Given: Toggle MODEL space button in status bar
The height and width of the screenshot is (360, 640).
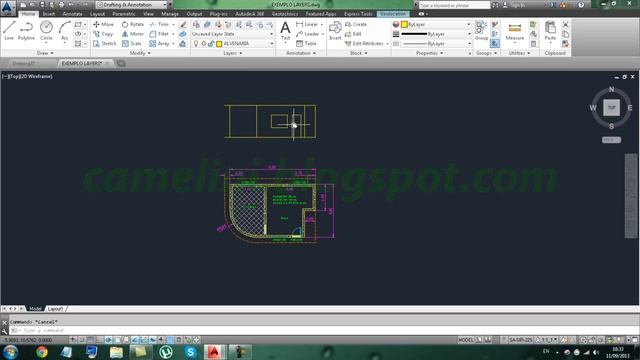Looking at the screenshot, I should (466, 340).
